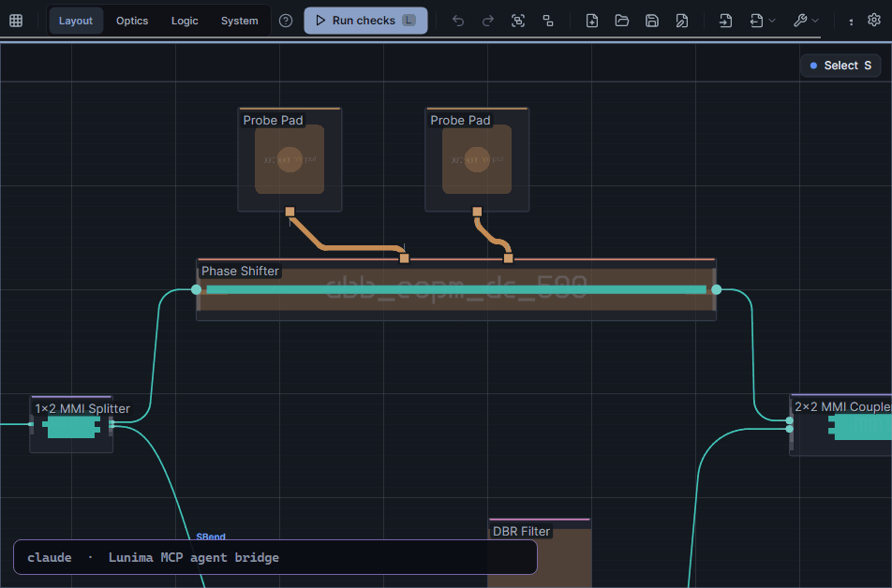Image resolution: width=892 pixels, height=588 pixels.
Task: Switch to the Layout tab
Action: coord(76,21)
